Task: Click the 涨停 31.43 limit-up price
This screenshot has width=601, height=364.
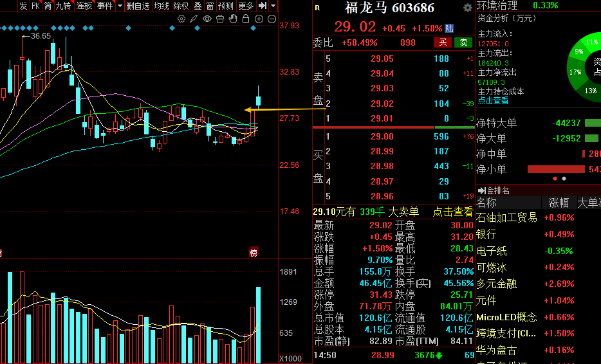Action: [x=380, y=295]
